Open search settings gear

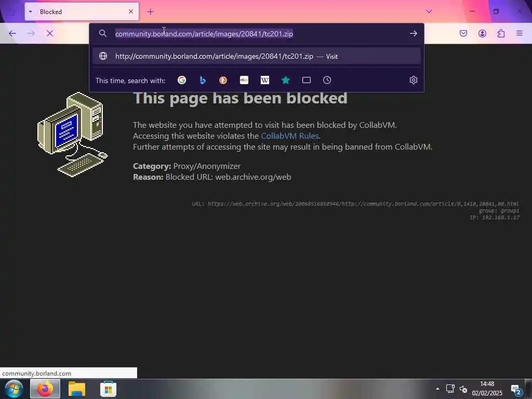click(x=413, y=80)
